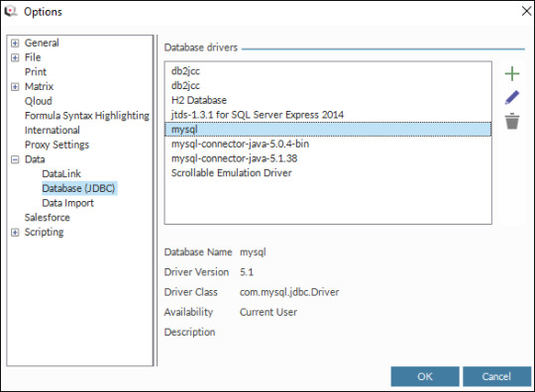Screen dimensions: 535x392
Task: Select jtds-1.3.1 for SQL Server Express 2014
Action: click(x=328, y=115)
